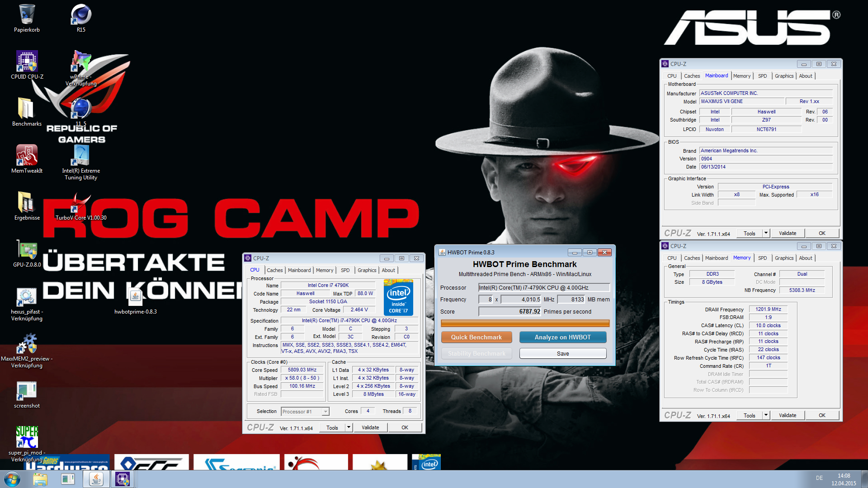Click the Score value 6787.92 field
The image size is (868, 488).
(x=510, y=311)
